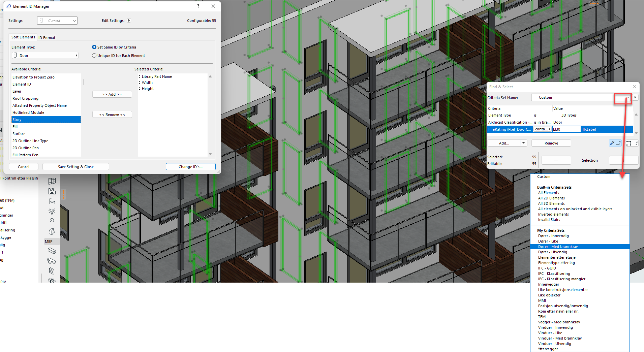Switch to the ID Format tab

[47, 38]
